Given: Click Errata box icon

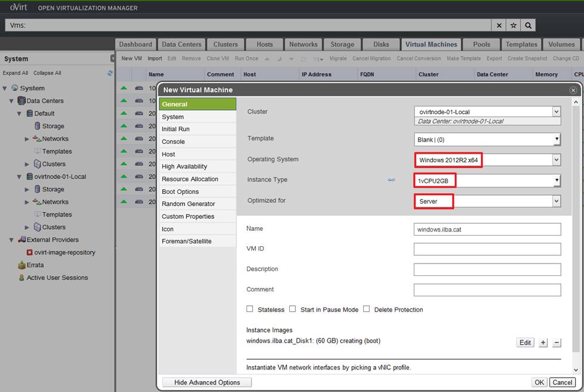Looking at the screenshot, I should click(21, 265).
